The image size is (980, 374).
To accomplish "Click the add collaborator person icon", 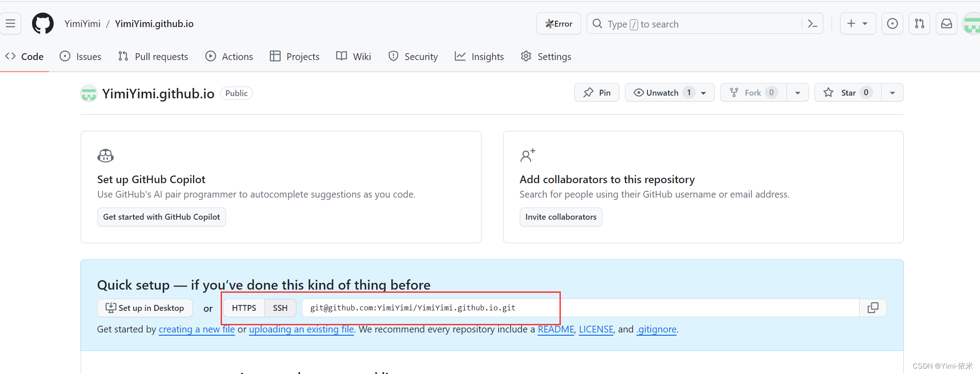I will (x=527, y=155).
